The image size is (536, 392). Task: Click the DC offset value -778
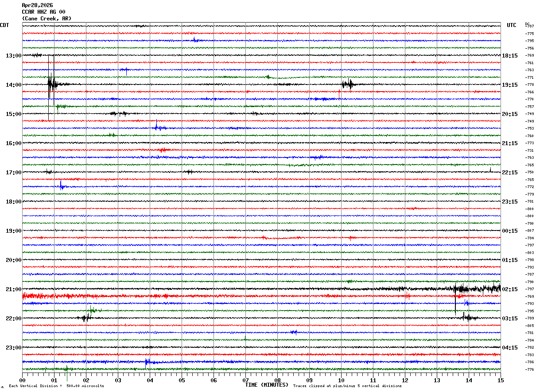click(x=529, y=85)
